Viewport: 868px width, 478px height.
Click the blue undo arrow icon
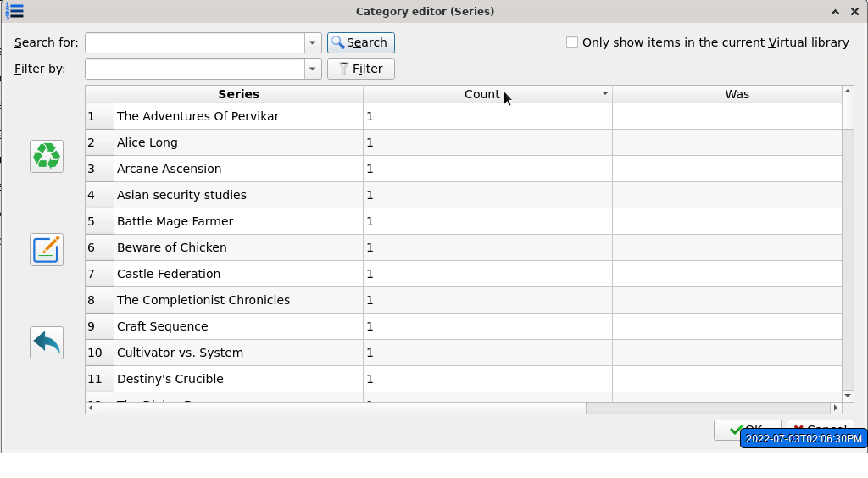pyautogui.click(x=47, y=342)
